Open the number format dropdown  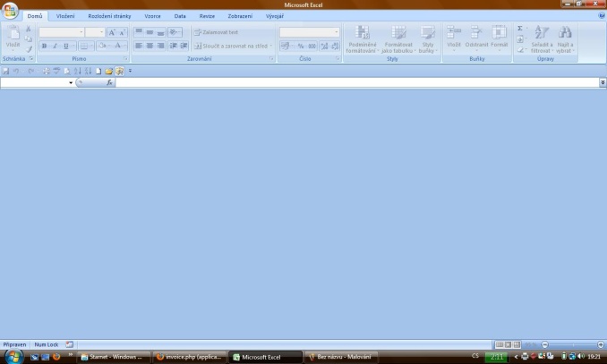[x=336, y=32]
